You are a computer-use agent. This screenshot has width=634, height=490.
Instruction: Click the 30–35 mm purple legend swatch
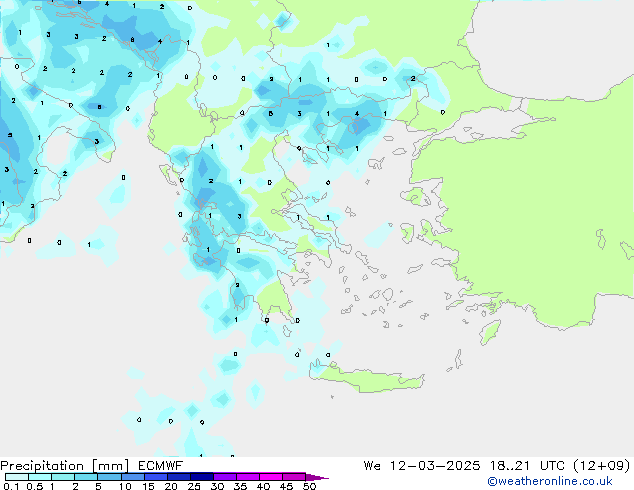pyautogui.click(x=225, y=477)
